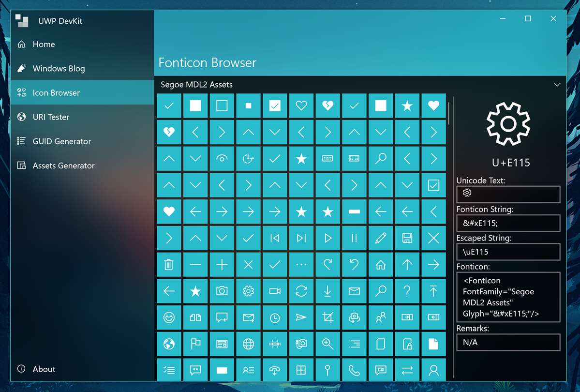Select the solid white document icon

(x=433, y=344)
